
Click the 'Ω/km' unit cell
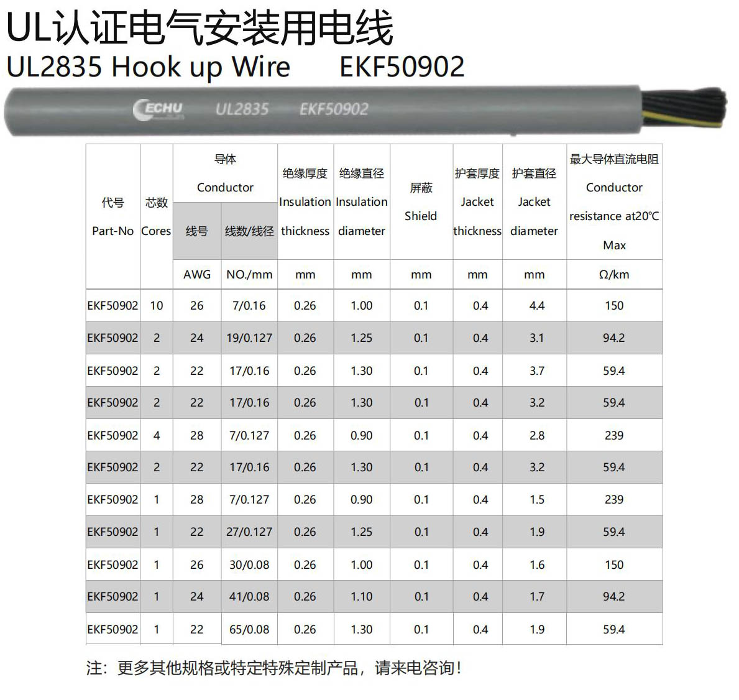pos(615,274)
